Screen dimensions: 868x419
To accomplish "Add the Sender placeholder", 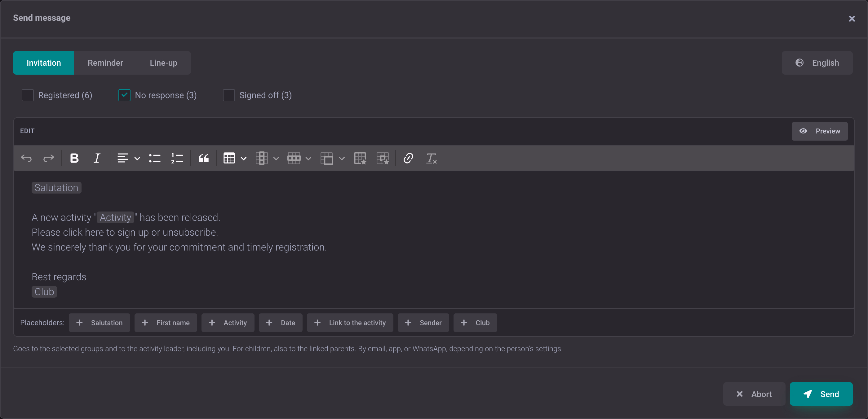I will pos(423,323).
